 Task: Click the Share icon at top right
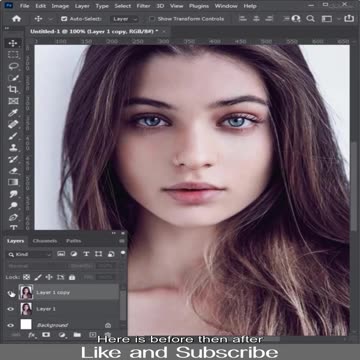[349, 18]
